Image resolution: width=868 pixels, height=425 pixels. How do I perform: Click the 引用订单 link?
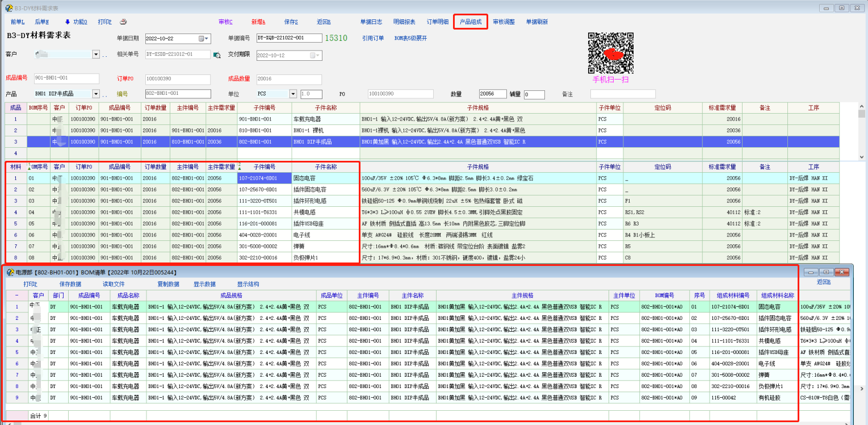point(373,39)
